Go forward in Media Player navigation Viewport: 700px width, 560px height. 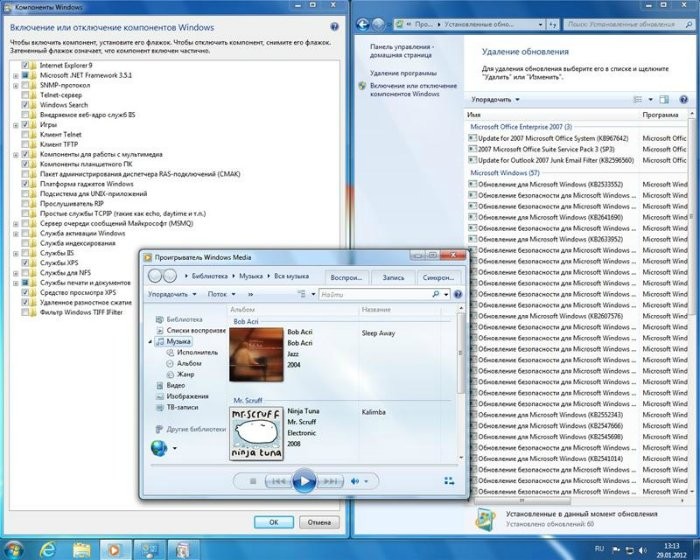170,276
